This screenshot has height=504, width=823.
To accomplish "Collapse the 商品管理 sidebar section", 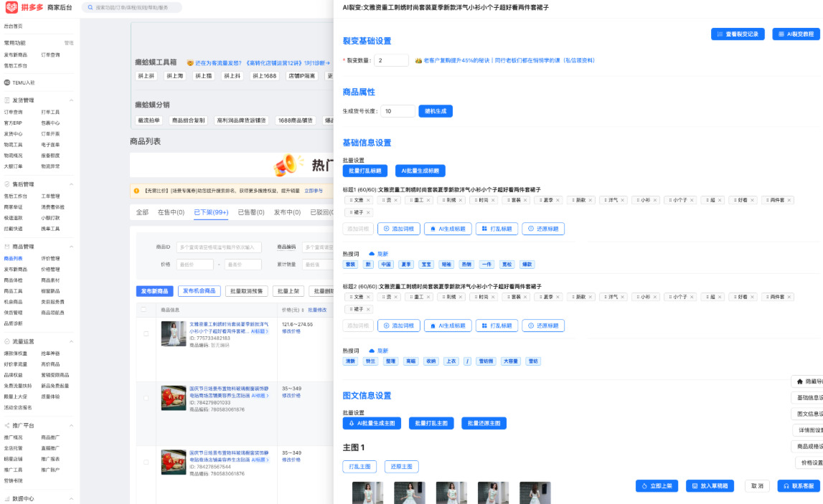I will pyautogui.click(x=71, y=247).
